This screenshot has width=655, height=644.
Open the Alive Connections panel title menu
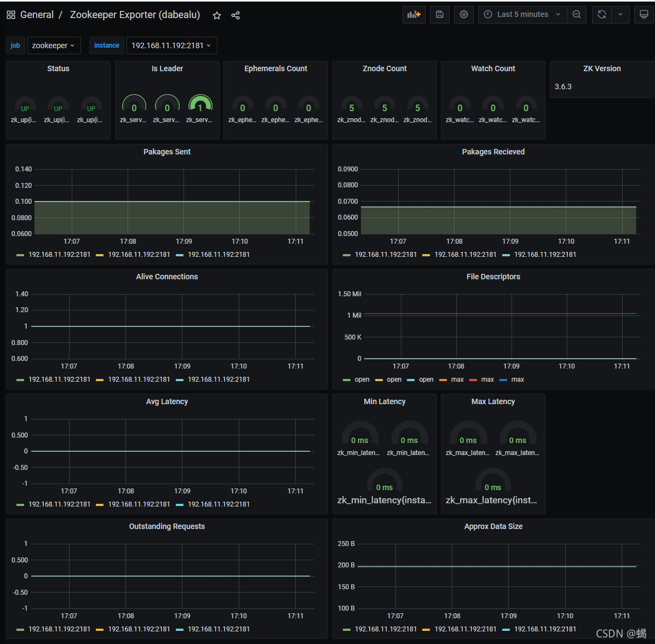coord(166,277)
